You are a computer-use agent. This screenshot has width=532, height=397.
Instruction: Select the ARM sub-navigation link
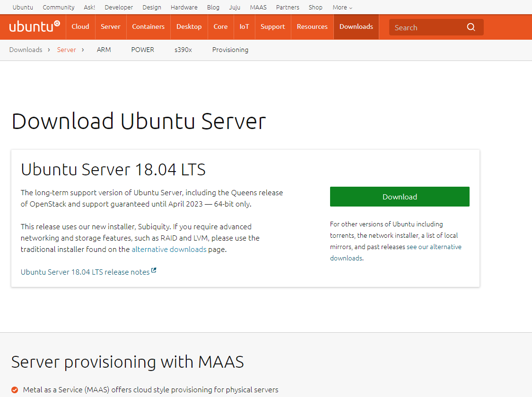pos(104,50)
